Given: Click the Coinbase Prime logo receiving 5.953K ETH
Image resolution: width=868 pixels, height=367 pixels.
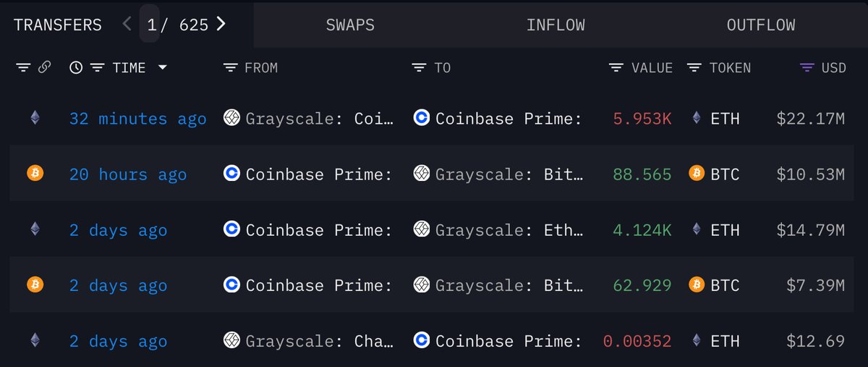Looking at the screenshot, I should 422,117.
